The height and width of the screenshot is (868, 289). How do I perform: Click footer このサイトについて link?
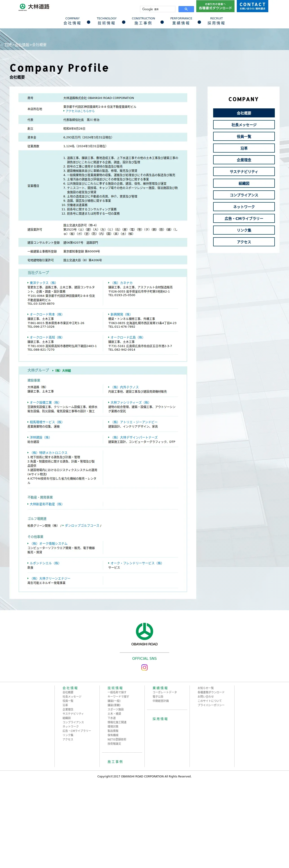coord(210,701)
